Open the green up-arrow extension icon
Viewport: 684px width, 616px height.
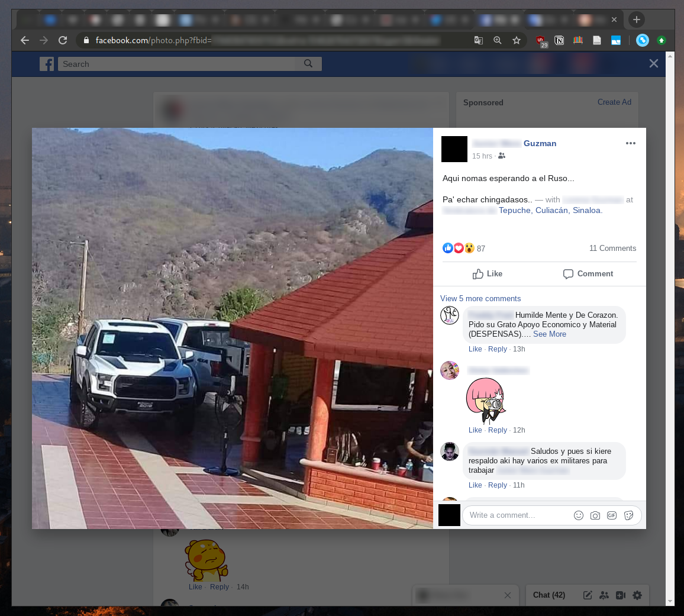point(662,41)
